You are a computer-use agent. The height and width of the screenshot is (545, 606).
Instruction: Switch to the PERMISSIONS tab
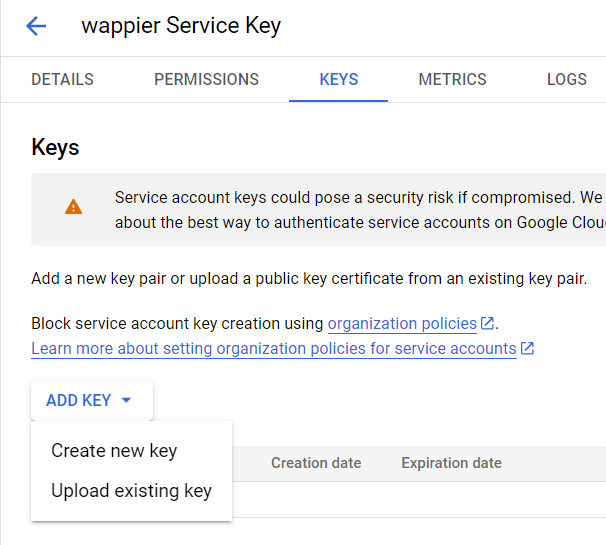[206, 79]
